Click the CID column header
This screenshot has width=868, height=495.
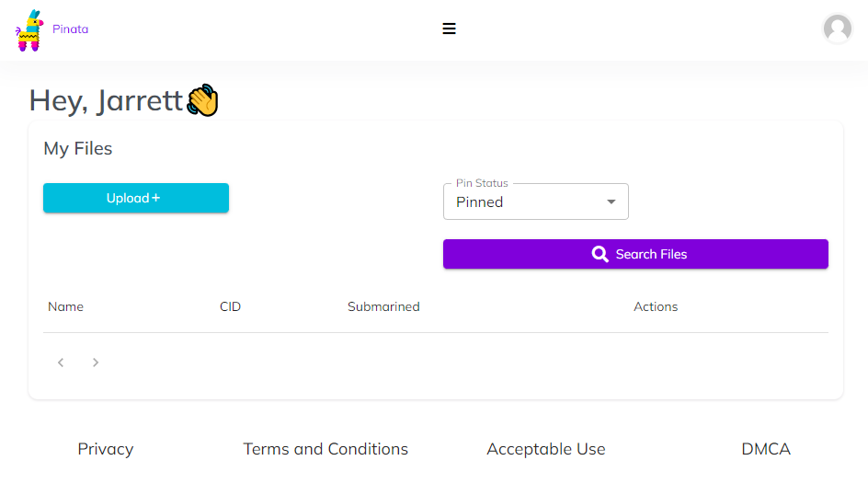(230, 306)
